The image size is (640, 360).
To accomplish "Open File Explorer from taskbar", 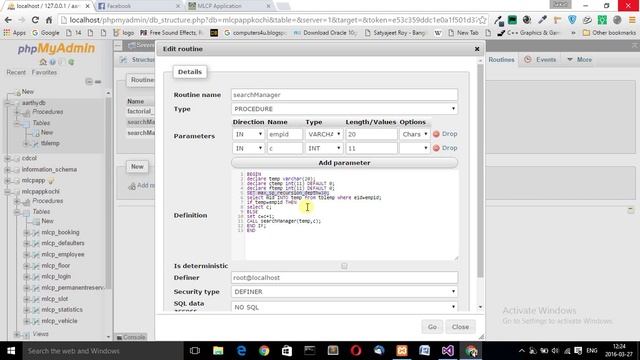I will tap(218, 351).
